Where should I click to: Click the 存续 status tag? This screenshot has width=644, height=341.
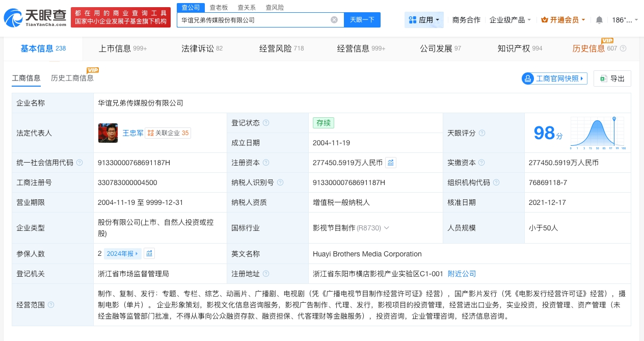(324, 123)
